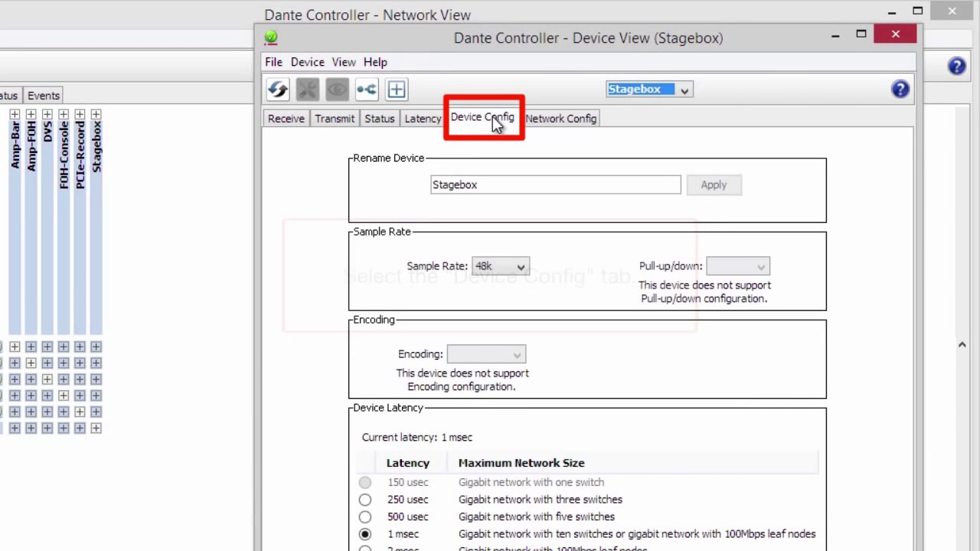Click the reload device information icon
Image resolution: width=980 pixels, height=551 pixels.
pos(278,90)
